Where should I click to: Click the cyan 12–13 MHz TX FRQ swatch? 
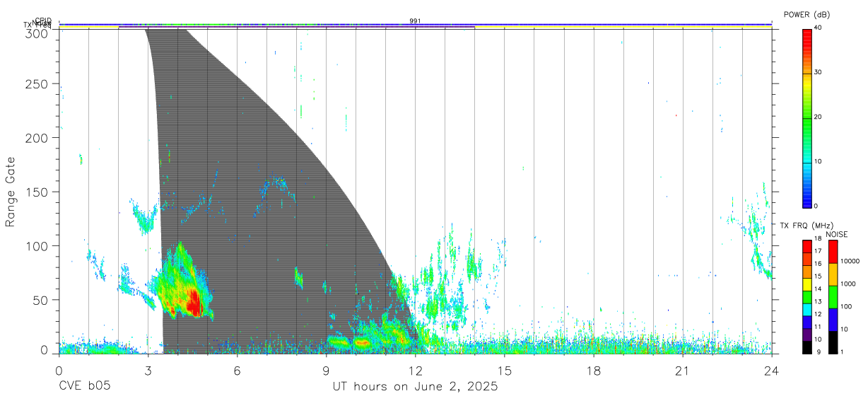pos(807,310)
